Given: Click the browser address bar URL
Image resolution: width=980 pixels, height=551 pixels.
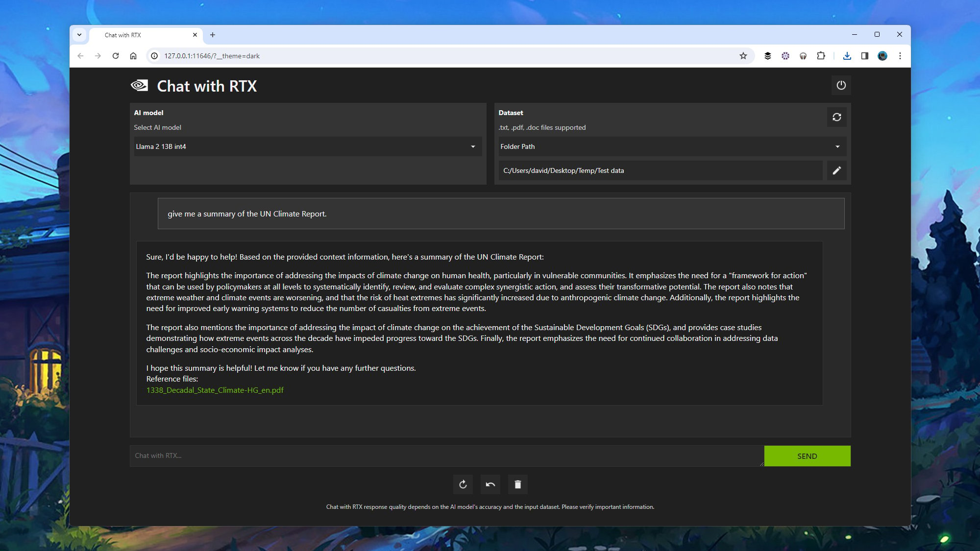Looking at the screenshot, I should (x=212, y=56).
